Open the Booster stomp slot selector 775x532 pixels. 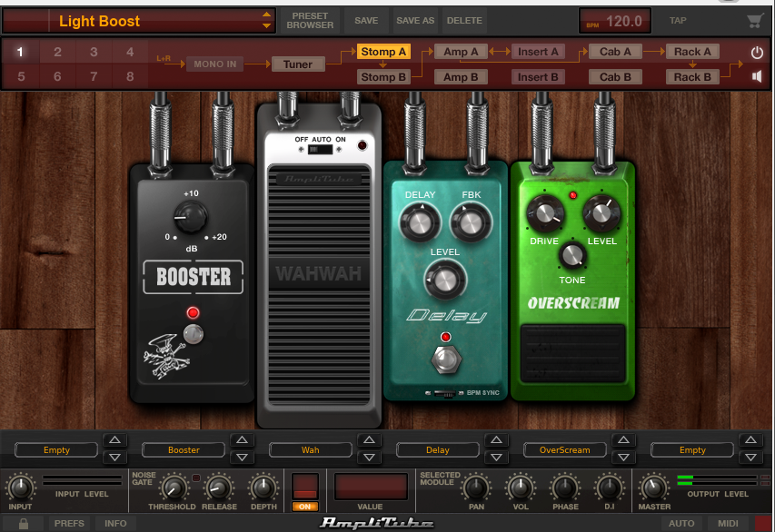point(184,450)
